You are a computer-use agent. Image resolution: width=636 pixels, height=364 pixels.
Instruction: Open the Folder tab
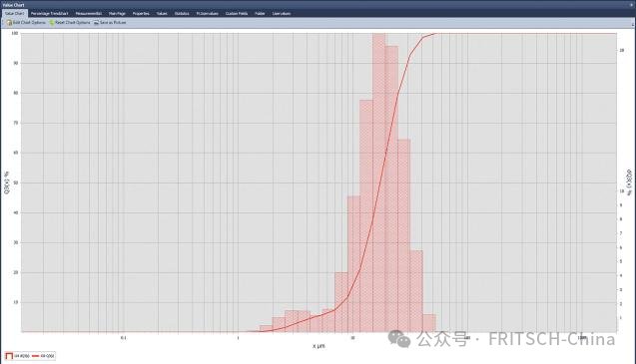(x=260, y=13)
